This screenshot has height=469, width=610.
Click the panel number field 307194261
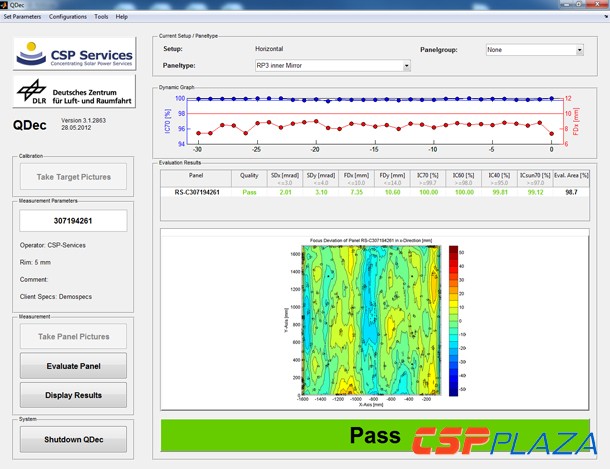point(75,220)
